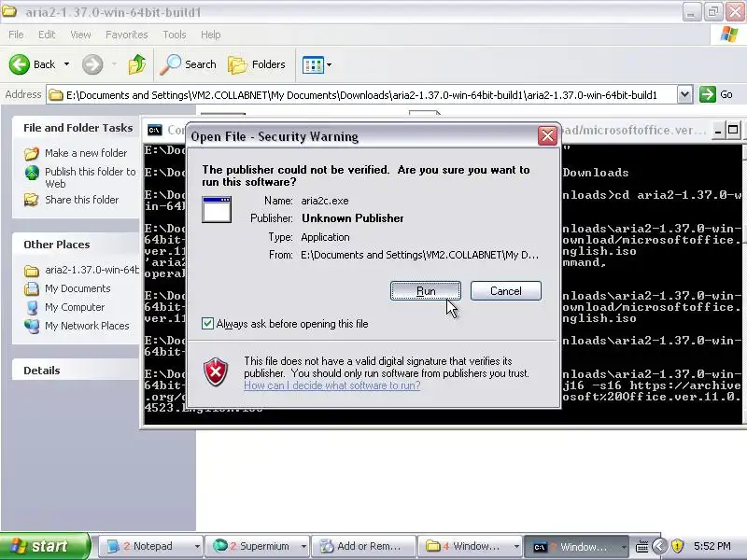
Task: Click the Back arrow icon in Explorer
Action: [x=20, y=64]
